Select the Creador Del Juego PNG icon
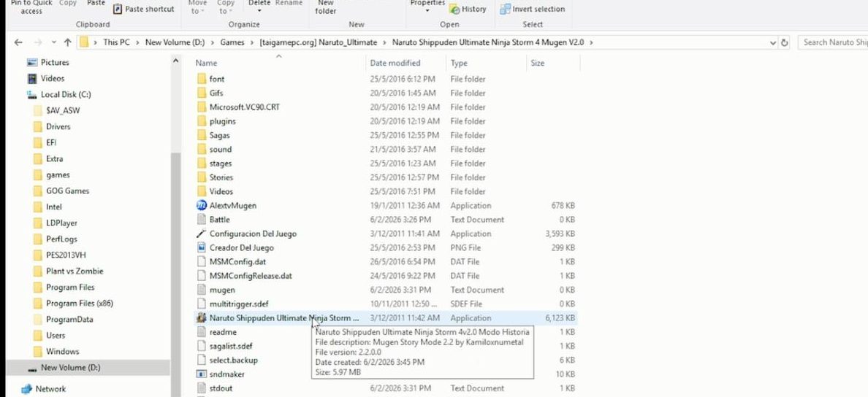The image size is (868, 397). 202,248
